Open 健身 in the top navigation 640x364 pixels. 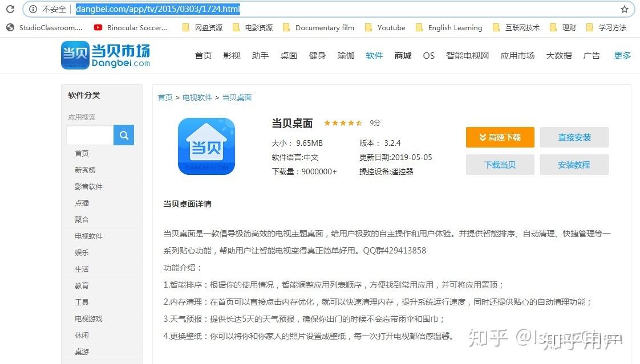(317, 55)
